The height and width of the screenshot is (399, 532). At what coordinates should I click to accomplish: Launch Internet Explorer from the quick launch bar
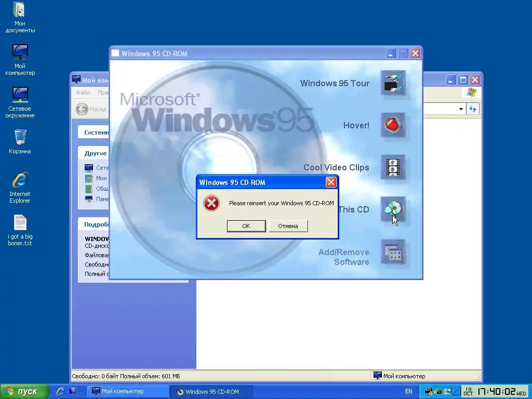coord(60,391)
